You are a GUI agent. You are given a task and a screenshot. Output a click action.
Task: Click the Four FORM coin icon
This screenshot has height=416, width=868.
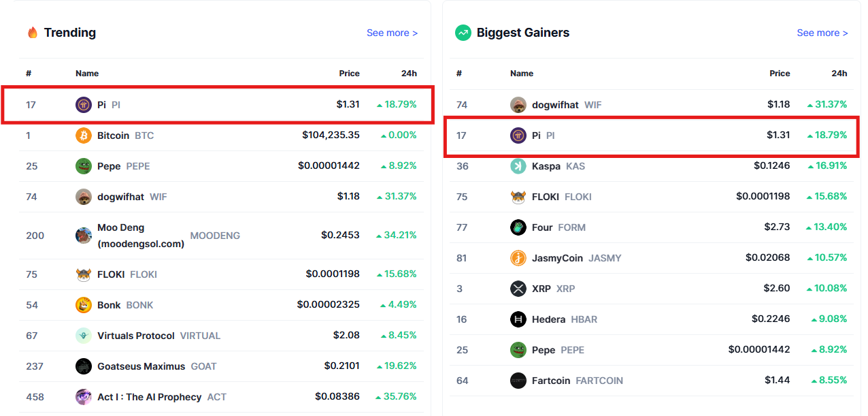tap(518, 227)
